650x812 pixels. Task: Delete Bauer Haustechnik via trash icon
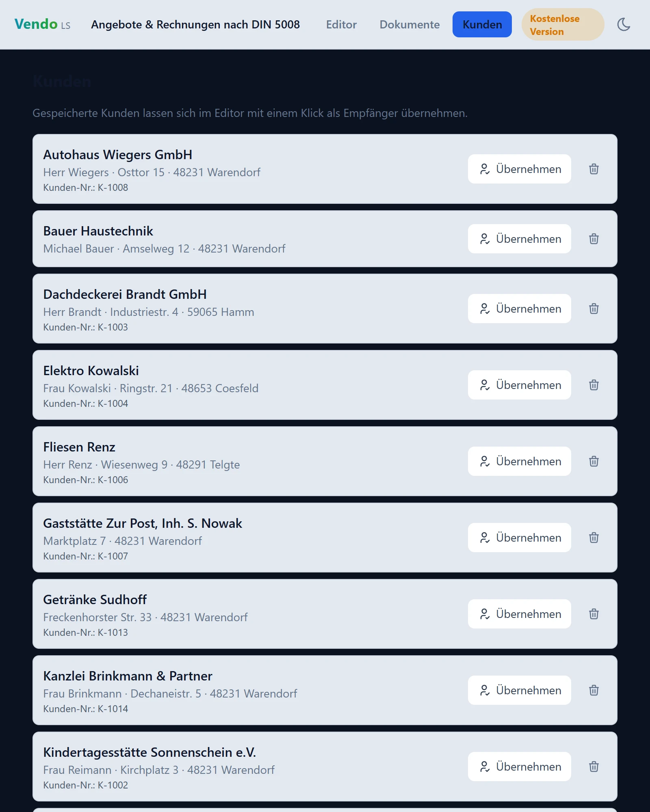594,239
